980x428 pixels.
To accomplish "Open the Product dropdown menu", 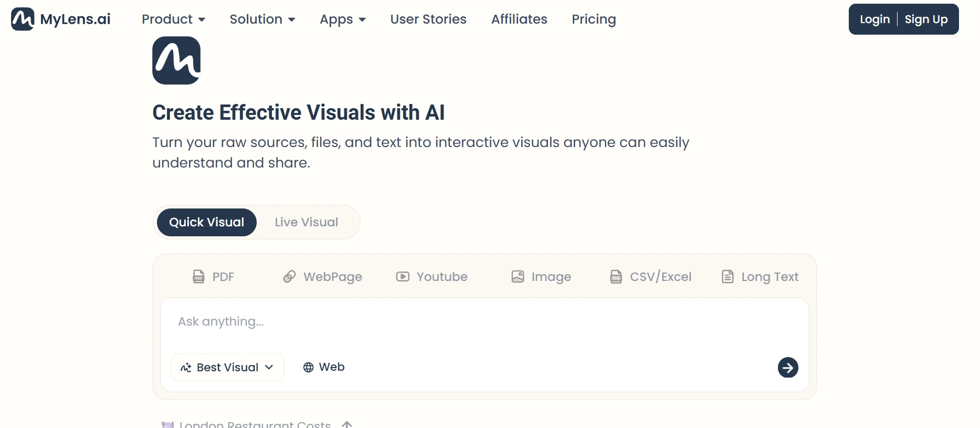I will tap(173, 19).
